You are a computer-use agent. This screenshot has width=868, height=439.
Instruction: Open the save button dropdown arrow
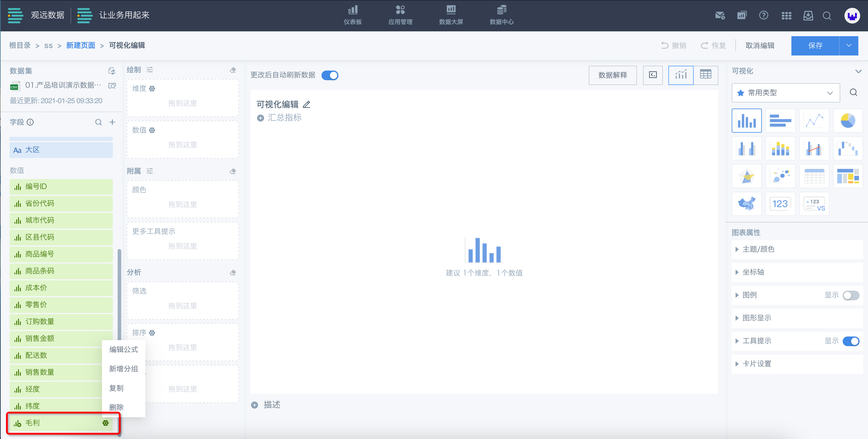click(x=848, y=46)
